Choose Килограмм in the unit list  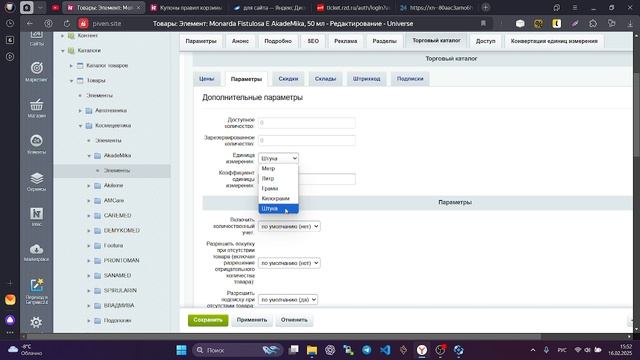(278, 198)
